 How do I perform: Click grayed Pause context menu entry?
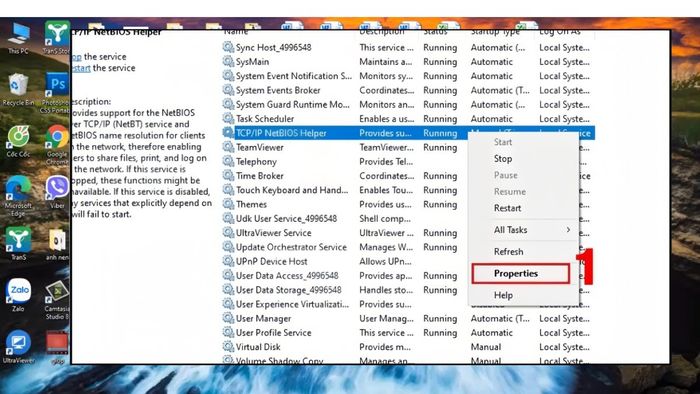click(523, 175)
